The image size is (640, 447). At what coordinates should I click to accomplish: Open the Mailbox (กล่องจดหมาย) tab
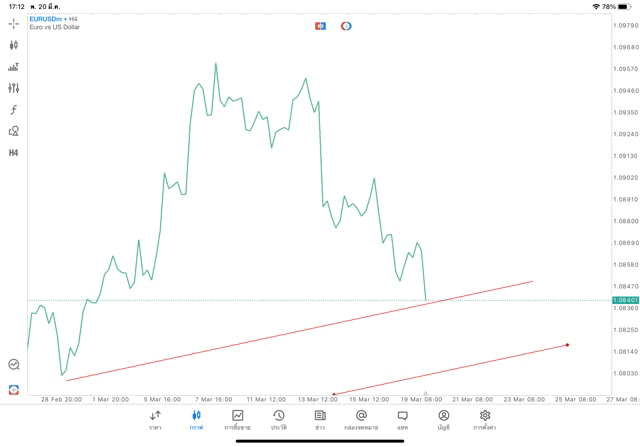tap(361, 419)
